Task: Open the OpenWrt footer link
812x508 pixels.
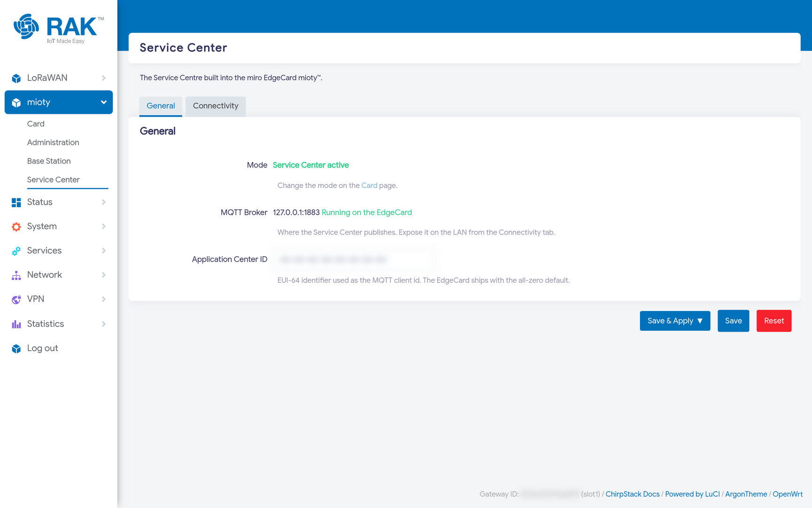Action: coord(788,494)
